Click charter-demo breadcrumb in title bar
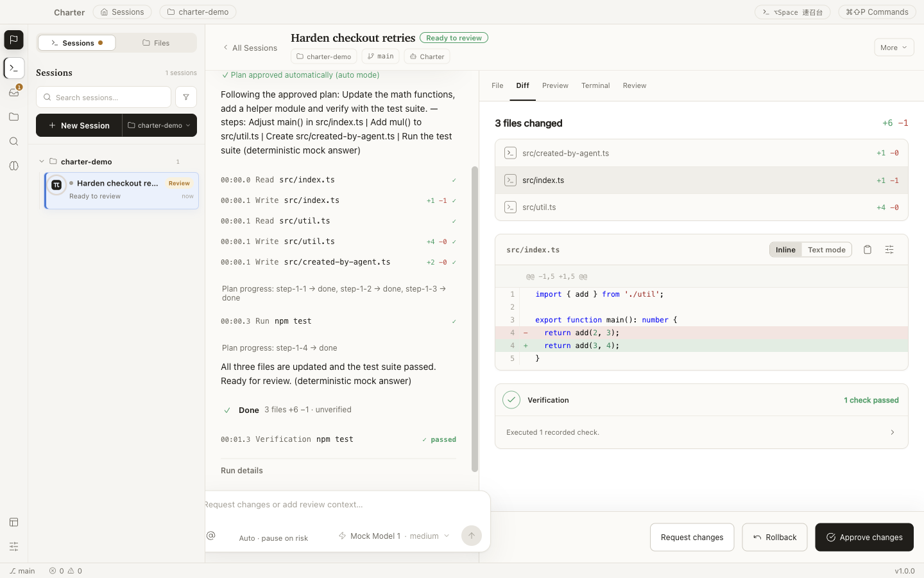The image size is (924, 578). 198,12
